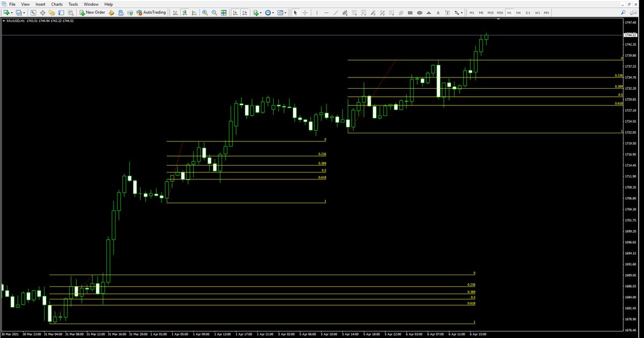Switch to the H4 timeframe
The width and height of the screenshot is (644, 338).
(518, 12)
